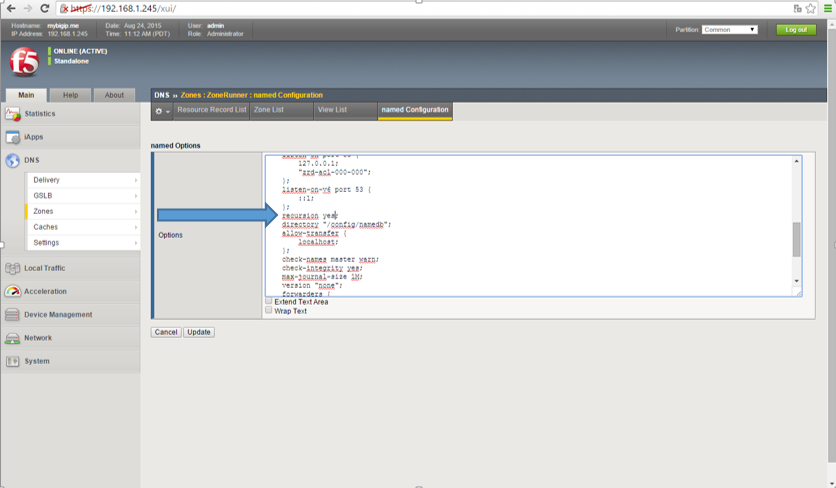
Task: Open the System sidebar icon
Action: point(13,361)
